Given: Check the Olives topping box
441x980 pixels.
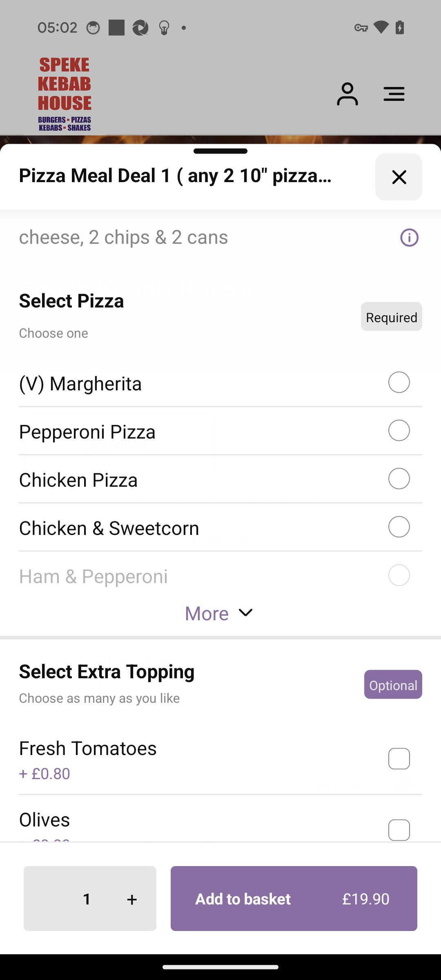Looking at the screenshot, I should (399, 830).
